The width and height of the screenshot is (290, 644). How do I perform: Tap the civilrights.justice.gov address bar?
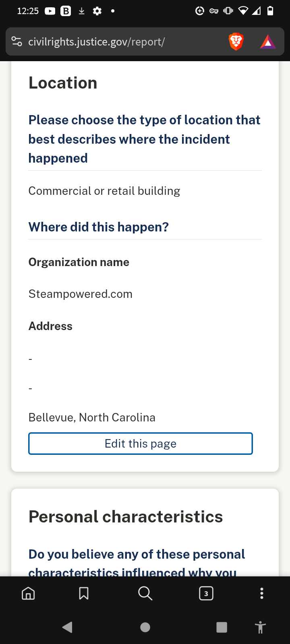click(x=96, y=42)
